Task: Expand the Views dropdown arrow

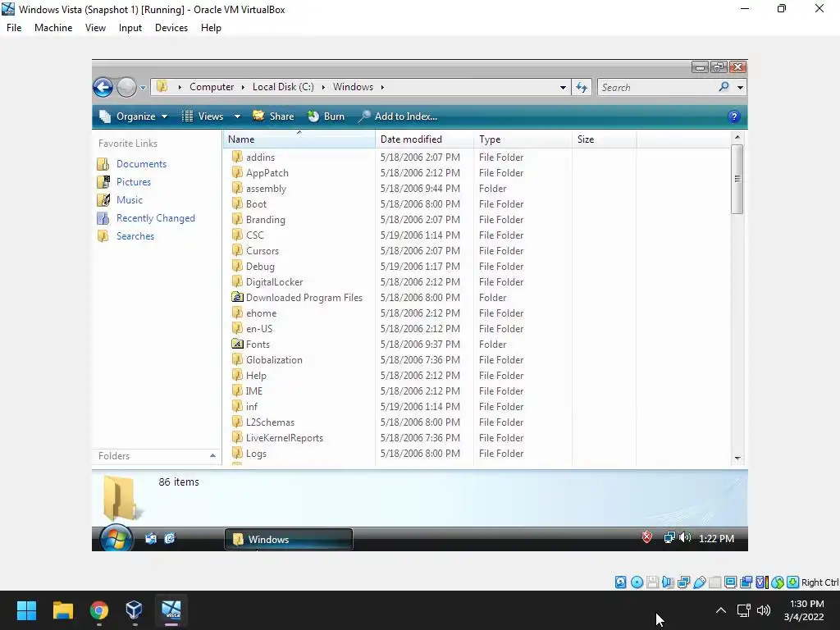Action: coord(237,116)
